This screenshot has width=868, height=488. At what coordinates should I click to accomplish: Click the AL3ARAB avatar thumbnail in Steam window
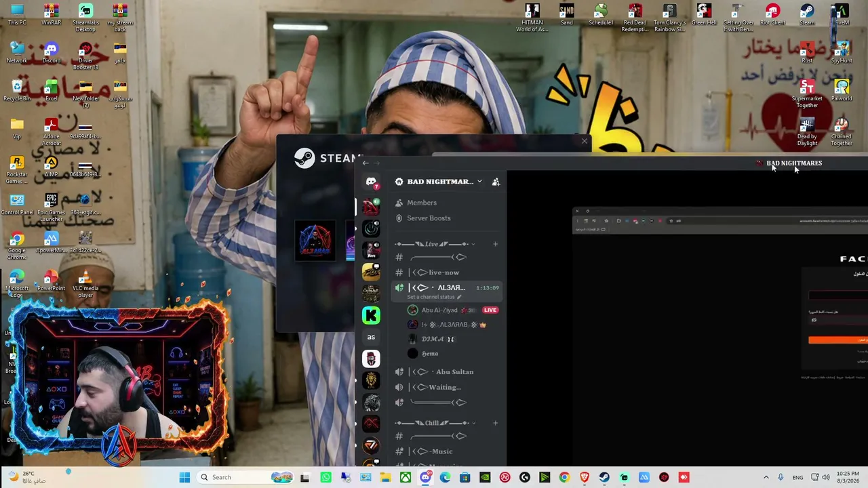tap(315, 241)
